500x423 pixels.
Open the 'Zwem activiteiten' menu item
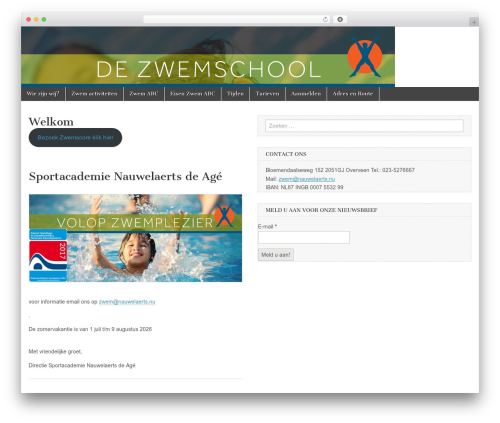(94, 94)
